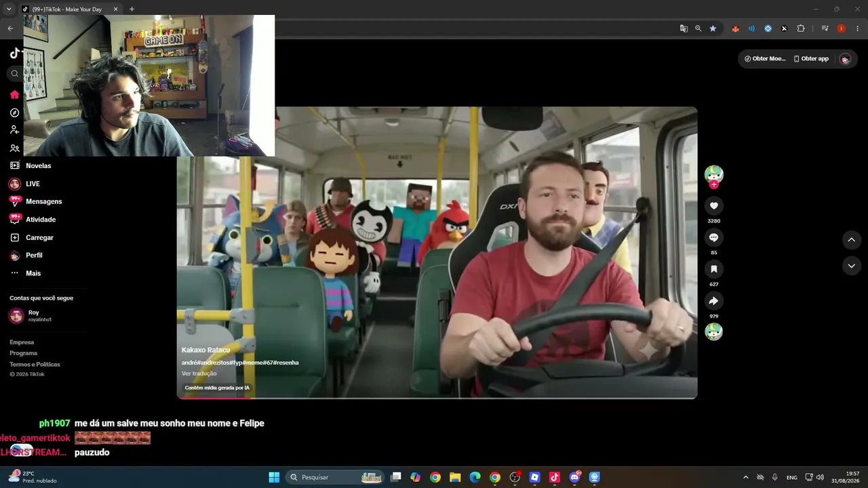The image size is (868, 488).
Task: Open Task View on the taskbar
Action: tap(396, 477)
